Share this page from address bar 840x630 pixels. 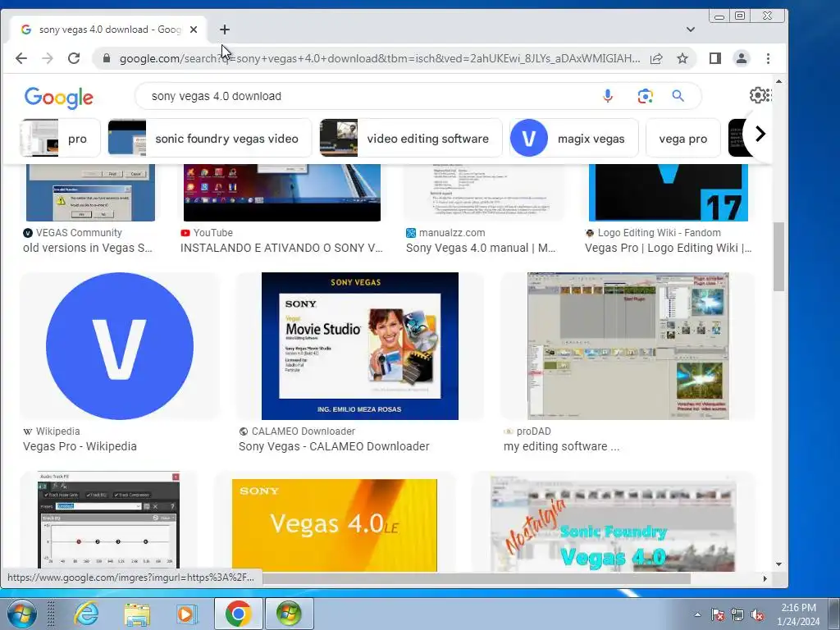tap(656, 58)
